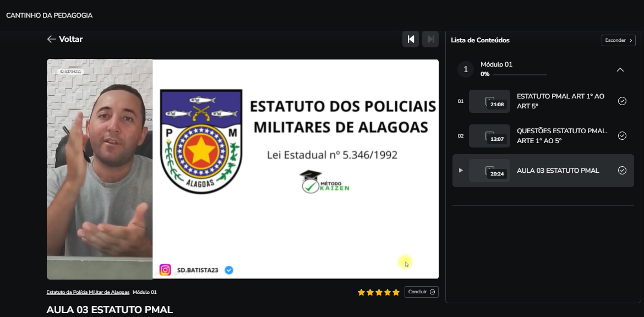Click the previous lesson skip-back icon
644x317 pixels.
[411, 39]
